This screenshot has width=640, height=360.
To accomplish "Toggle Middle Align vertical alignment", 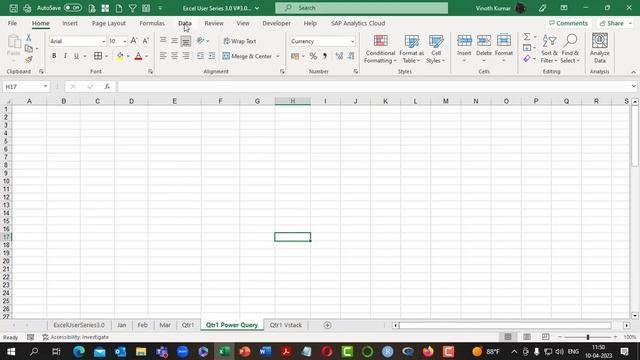I will click(x=174, y=41).
